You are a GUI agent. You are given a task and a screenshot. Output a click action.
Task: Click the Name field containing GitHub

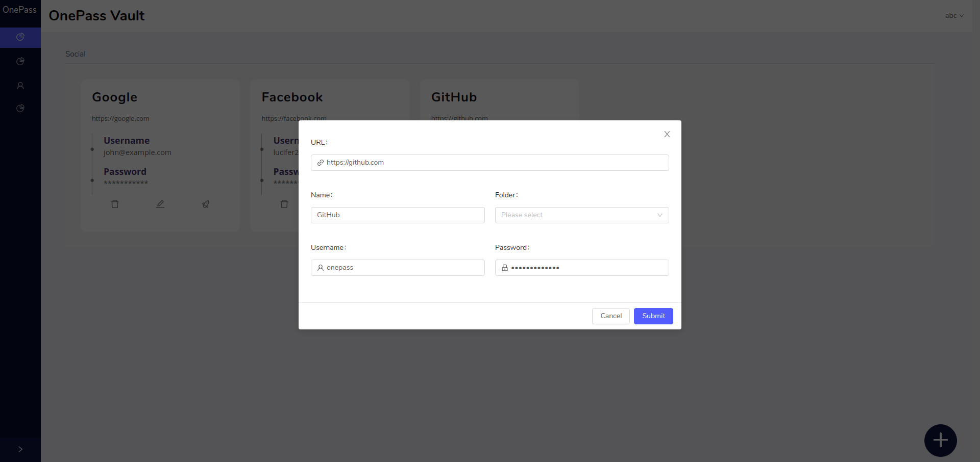click(x=398, y=215)
